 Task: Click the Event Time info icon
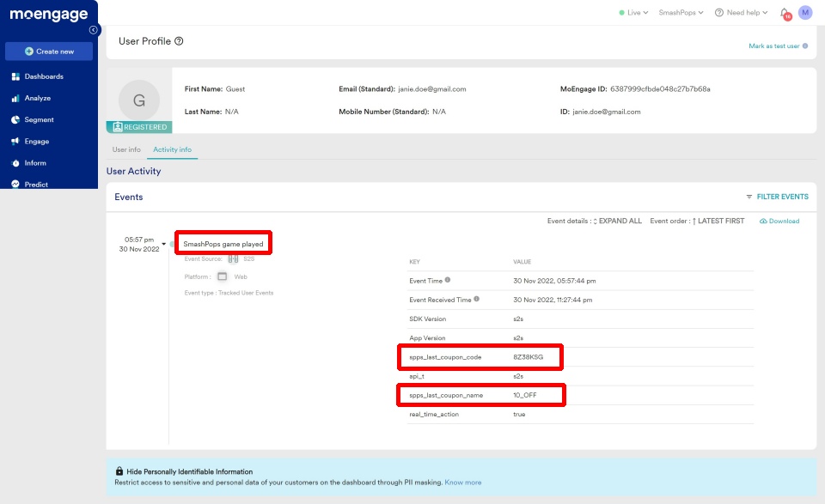[x=448, y=280]
